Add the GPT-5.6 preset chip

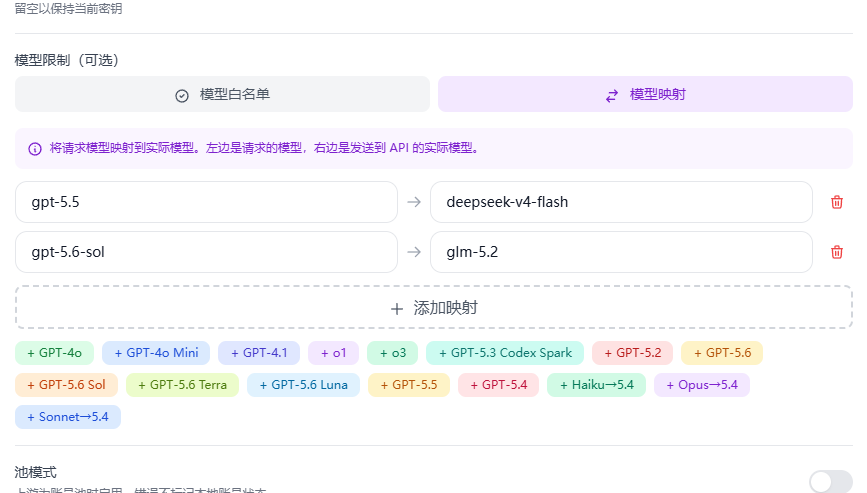point(722,353)
